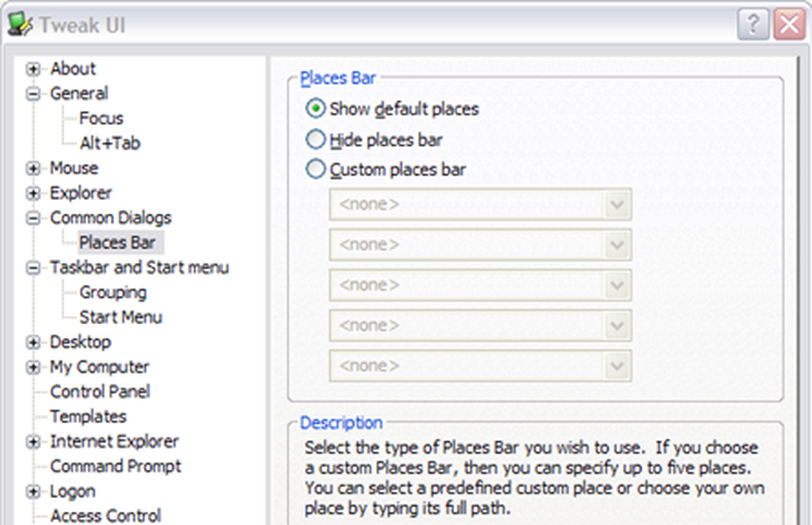Image resolution: width=812 pixels, height=525 pixels.
Task: Select Internet Explorer in the tree
Action: point(114,441)
